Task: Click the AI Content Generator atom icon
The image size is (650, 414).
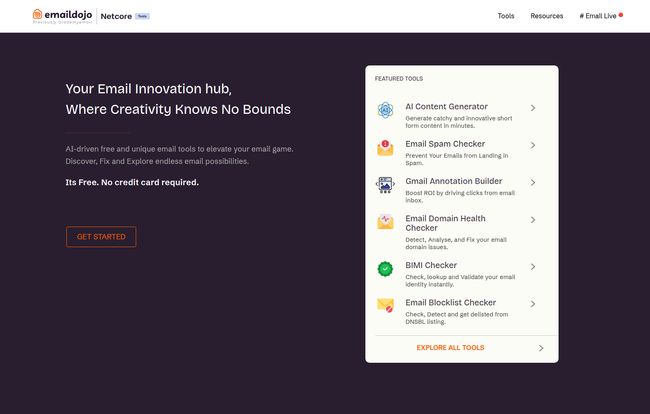Action: [385, 110]
